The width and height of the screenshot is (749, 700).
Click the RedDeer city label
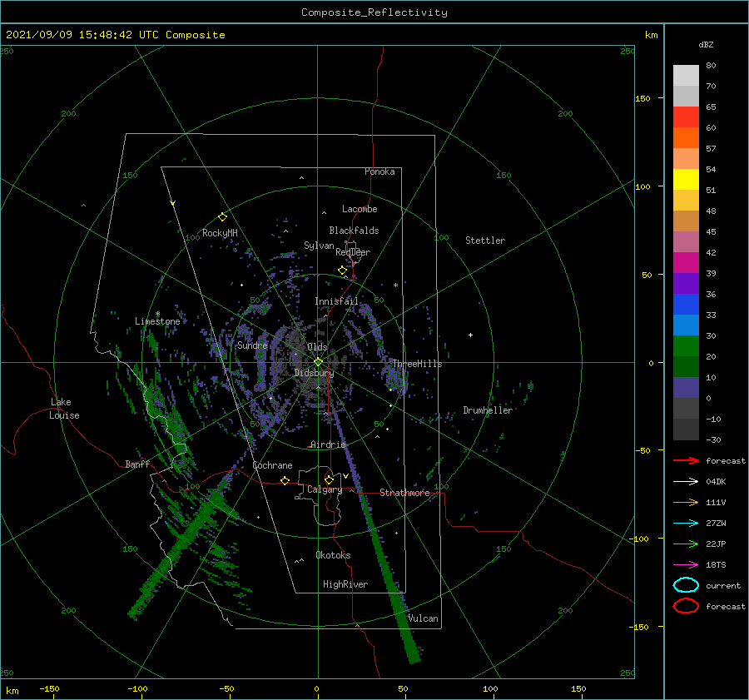pos(353,252)
